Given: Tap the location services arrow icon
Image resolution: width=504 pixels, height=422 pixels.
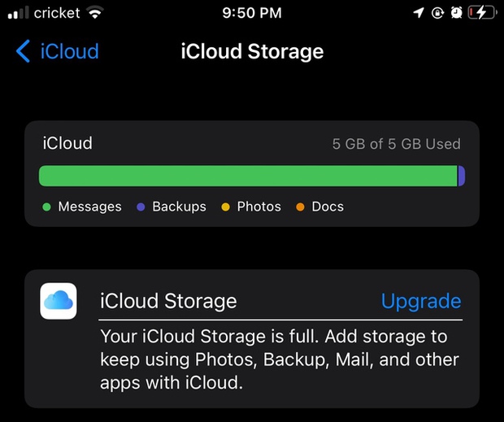Looking at the screenshot, I should 418,13.
